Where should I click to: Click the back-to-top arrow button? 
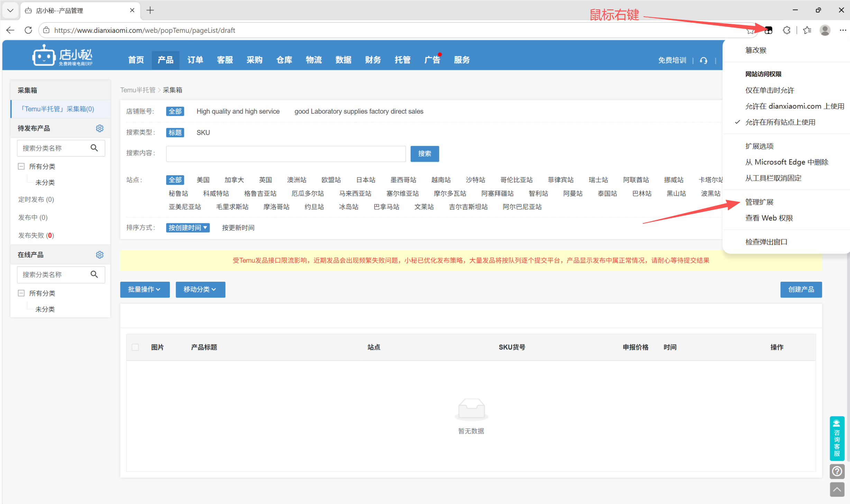coord(837,489)
